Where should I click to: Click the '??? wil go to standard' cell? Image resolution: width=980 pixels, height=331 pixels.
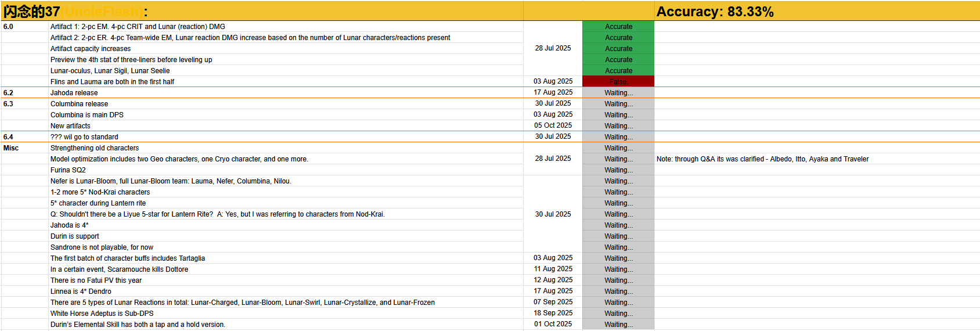click(286, 137)
